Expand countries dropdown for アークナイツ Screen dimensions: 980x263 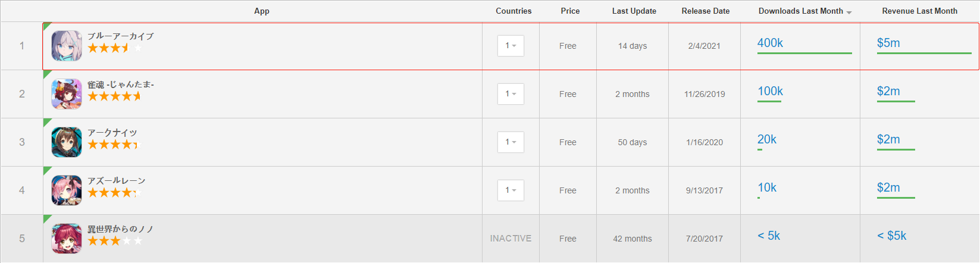[x=511, y=142]
